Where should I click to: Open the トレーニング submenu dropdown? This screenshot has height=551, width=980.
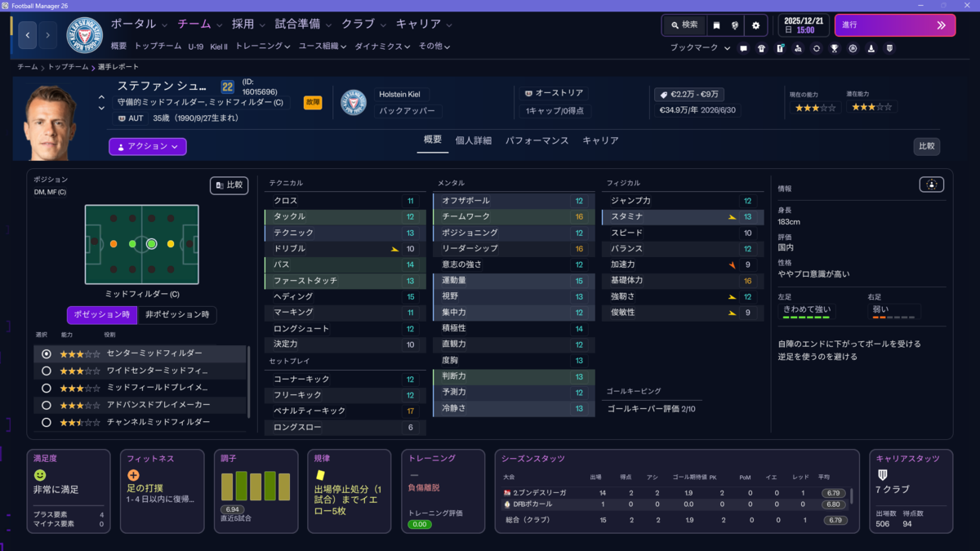(x=263, y=47)
